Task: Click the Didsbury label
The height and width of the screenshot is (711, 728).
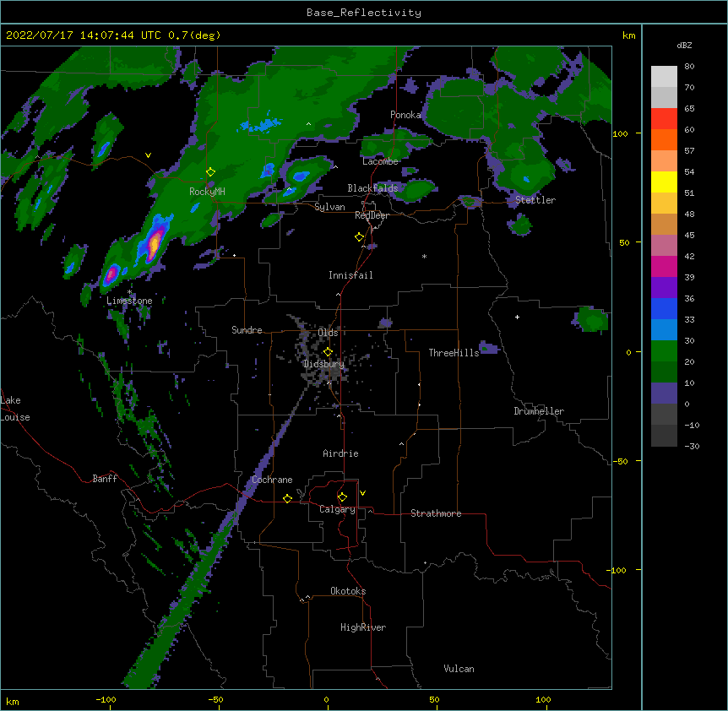Action: click(x=323, y=364)
